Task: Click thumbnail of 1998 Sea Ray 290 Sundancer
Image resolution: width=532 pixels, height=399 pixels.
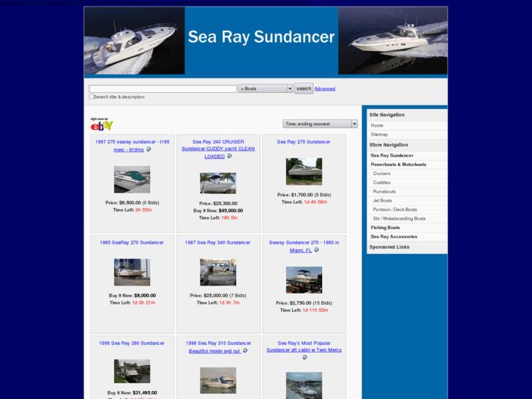Action: [x=132, y=371]
